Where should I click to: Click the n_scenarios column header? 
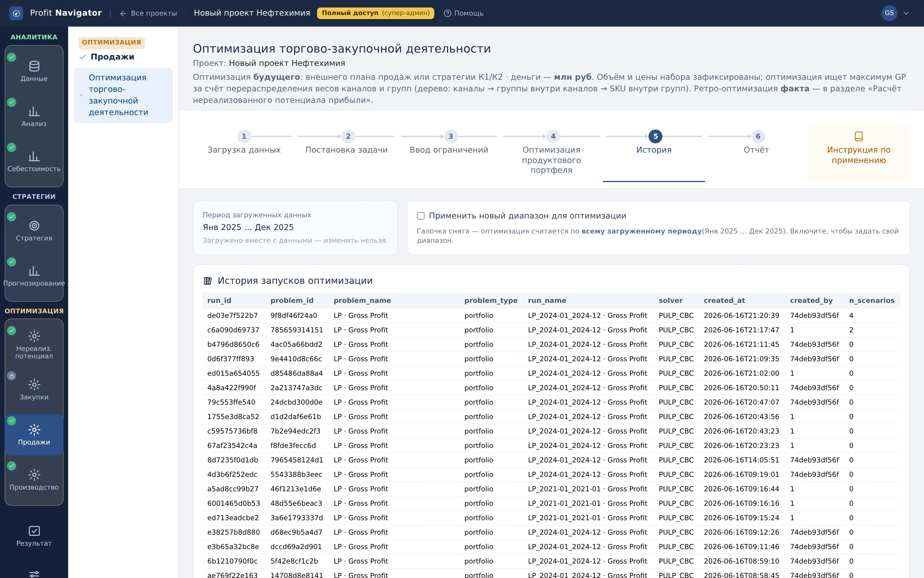pos(872,301)
